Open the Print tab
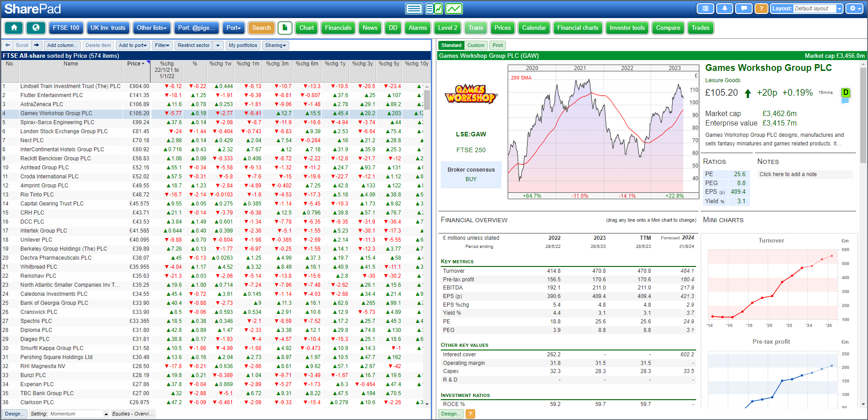The image size is (868, 420). pyautogui.click(x=497, y=45)
